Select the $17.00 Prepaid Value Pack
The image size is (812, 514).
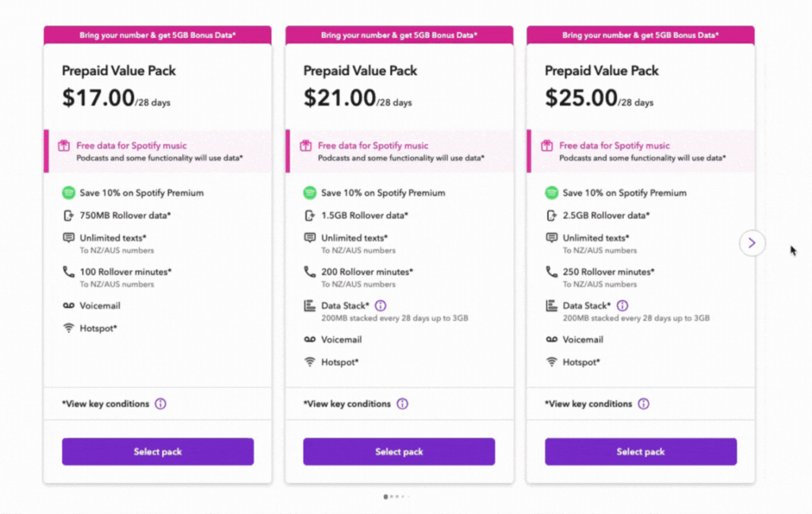[158, 451]
